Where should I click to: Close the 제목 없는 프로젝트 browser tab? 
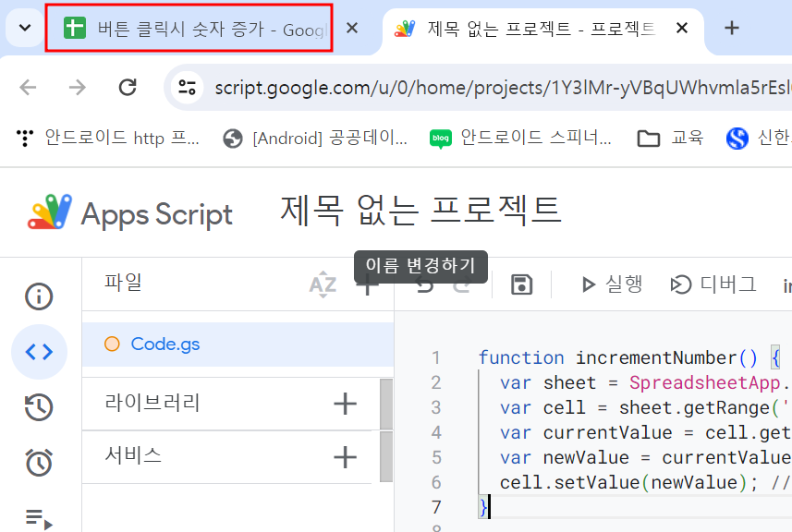[x=681, y=29]
